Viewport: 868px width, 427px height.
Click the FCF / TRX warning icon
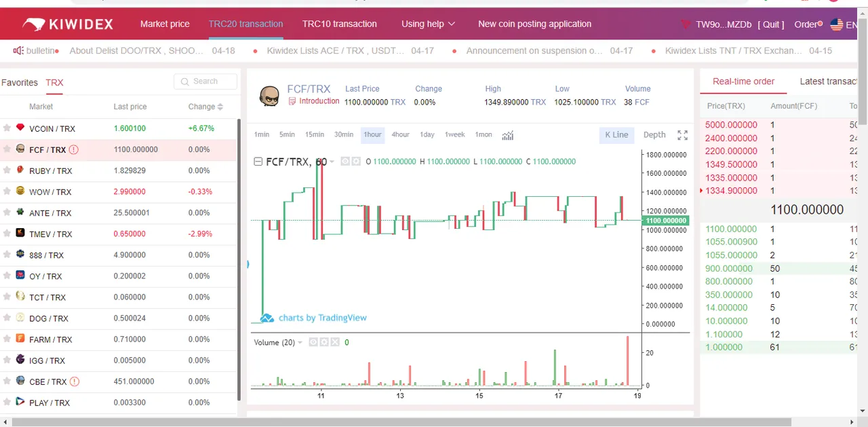pos(74,149)
